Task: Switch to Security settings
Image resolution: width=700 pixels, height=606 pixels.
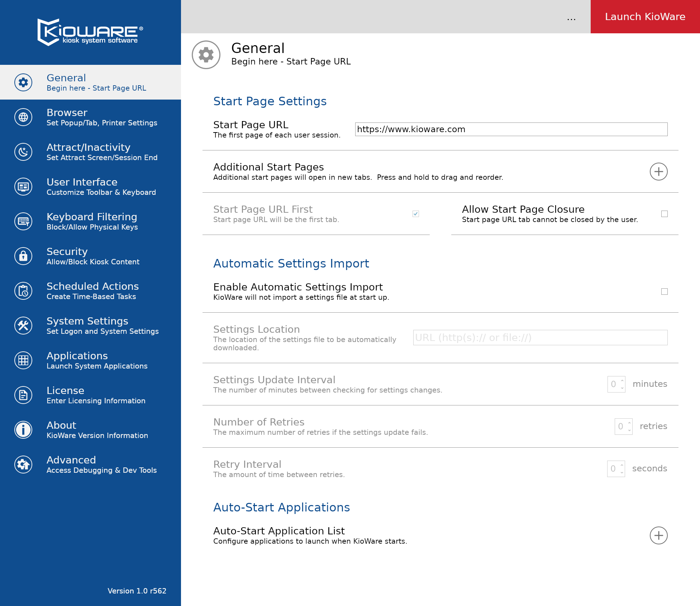Action: (x=90, y=256)
